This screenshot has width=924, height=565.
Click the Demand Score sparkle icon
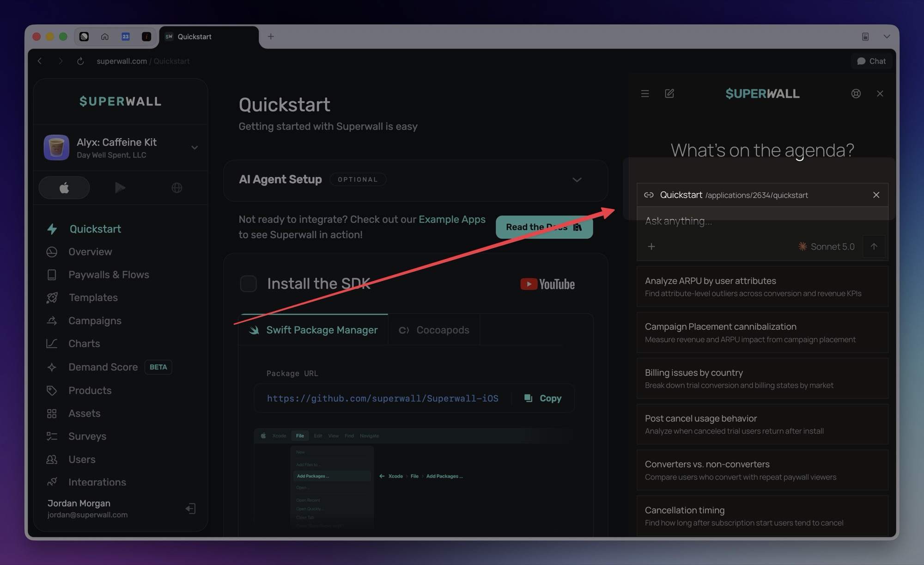(x=52, y=367)
